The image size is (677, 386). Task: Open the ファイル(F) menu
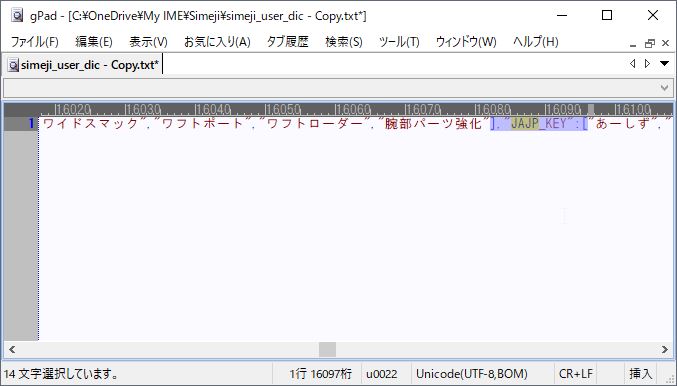tap(35, 42)
